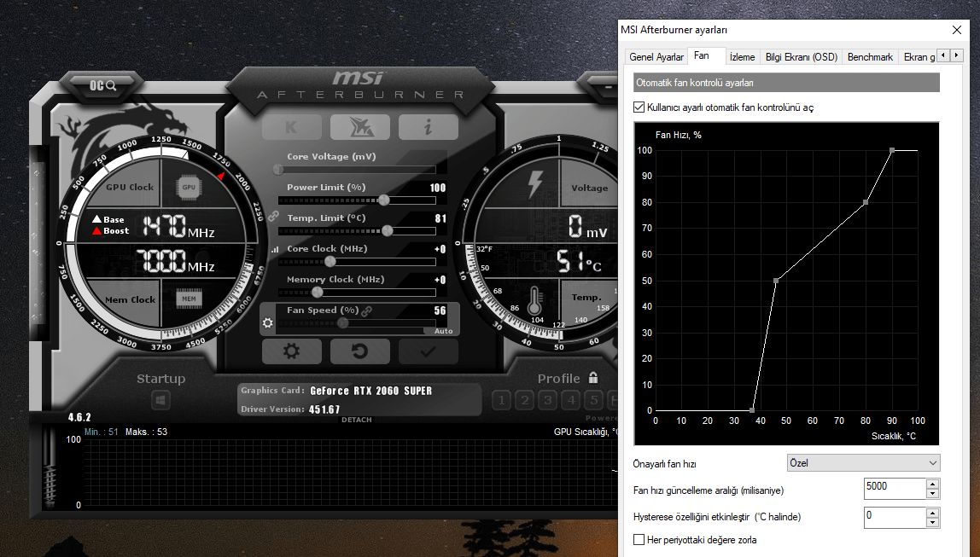The height and width of the screenshot is (557, 980).
Task: Click the 4.6.2 version label
Action: pos(79,417)
